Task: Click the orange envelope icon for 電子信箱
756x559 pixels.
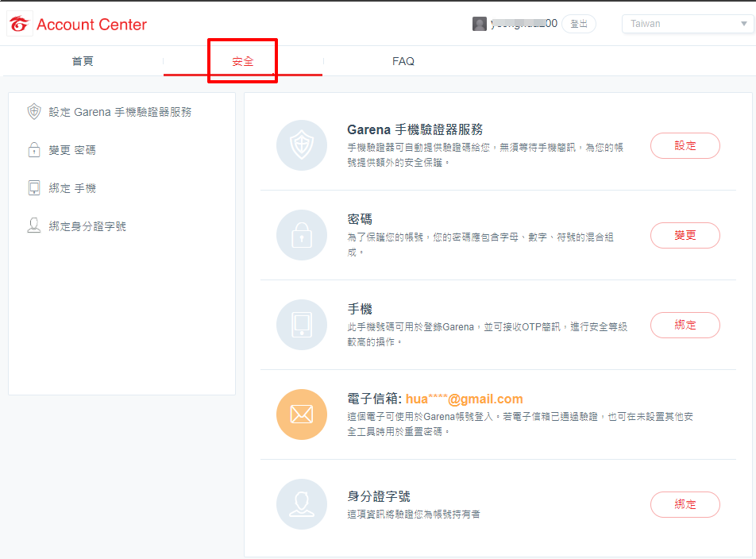Action: 301,414
